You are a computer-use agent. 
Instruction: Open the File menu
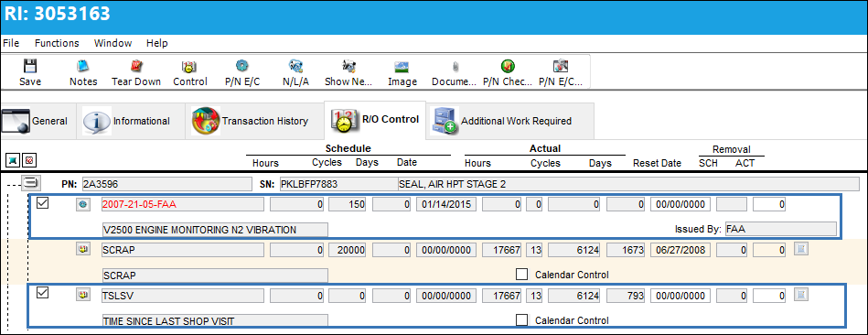pyautogui.click(x=11, y=43)
